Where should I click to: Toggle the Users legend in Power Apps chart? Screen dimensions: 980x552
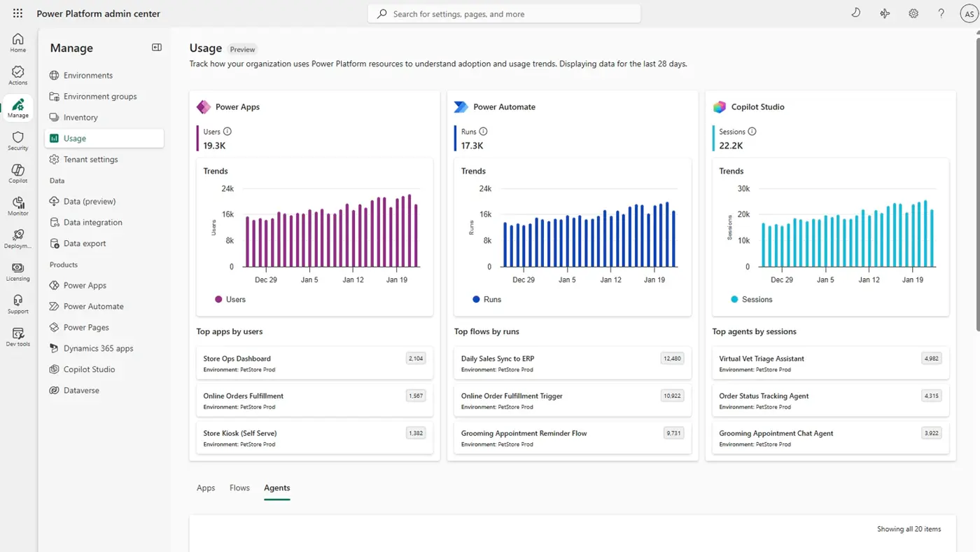230,300
